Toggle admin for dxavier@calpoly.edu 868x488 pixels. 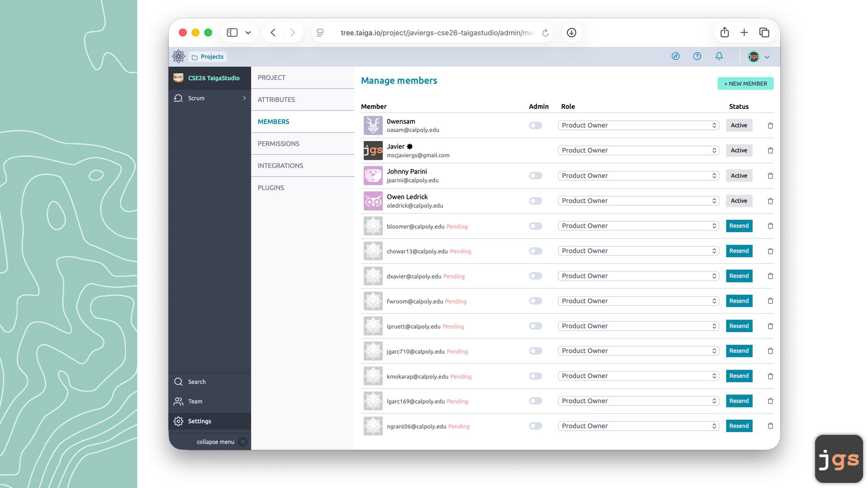coord(535,276)
